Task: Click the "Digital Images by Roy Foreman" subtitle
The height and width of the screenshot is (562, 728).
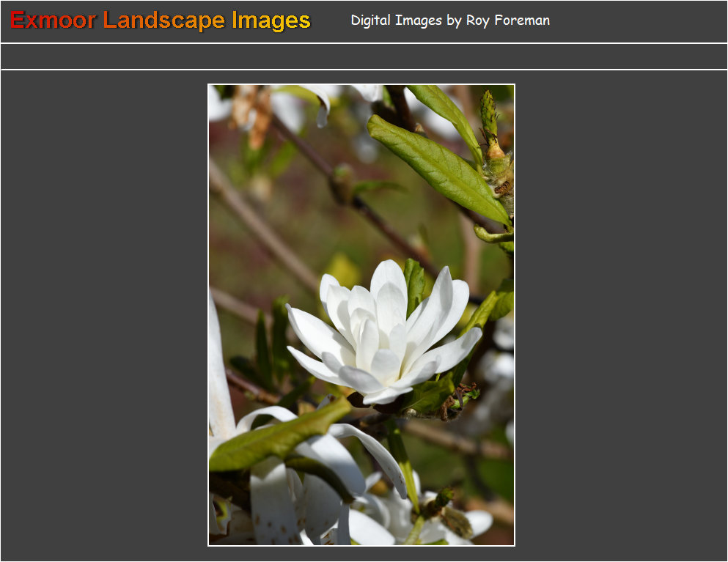Action: point(450,21)
